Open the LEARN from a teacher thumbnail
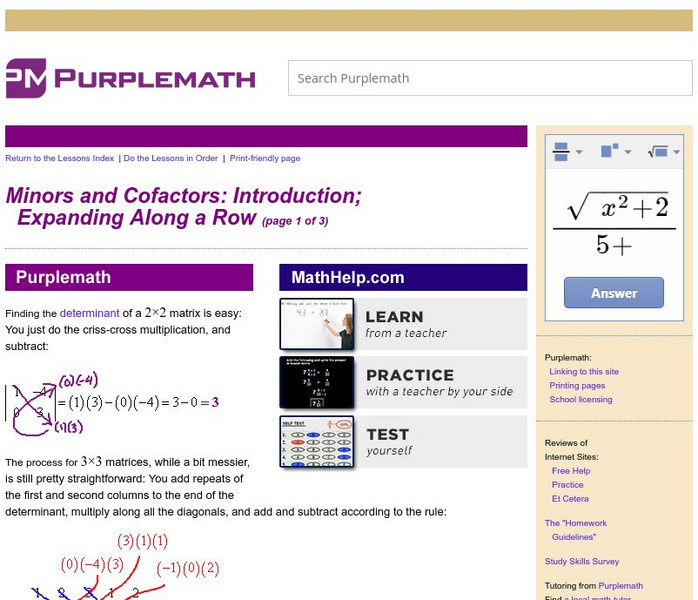 [x=317, y=324]
